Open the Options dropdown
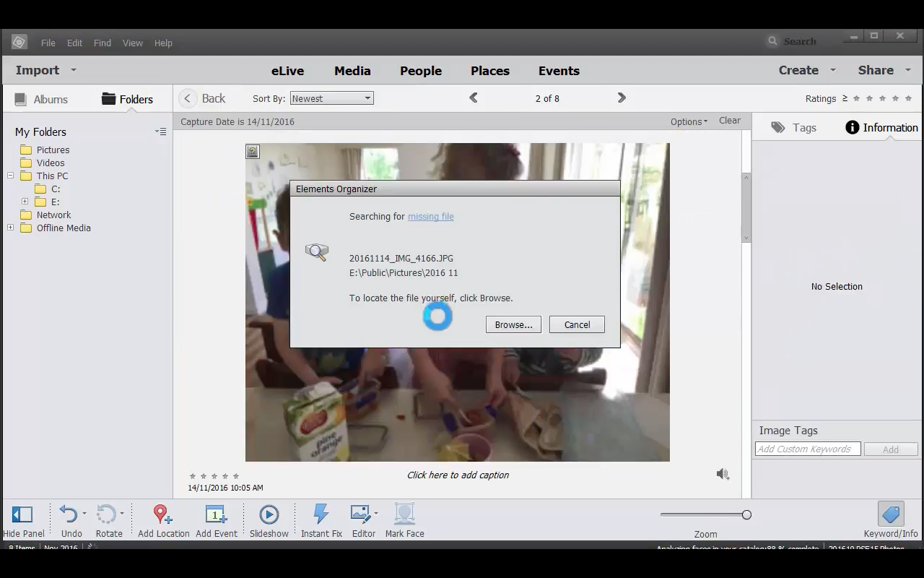The width and height of the screenshot is (924, 578). coord(689,121)
